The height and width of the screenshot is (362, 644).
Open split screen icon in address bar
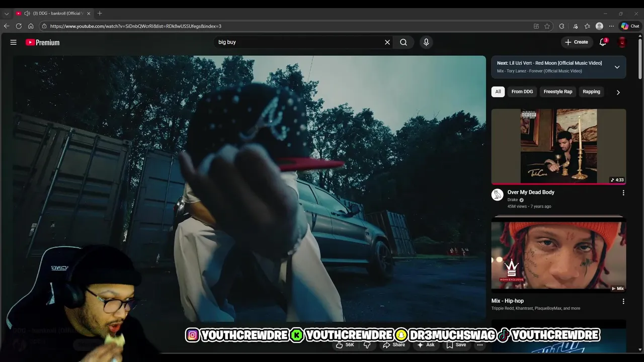tap(536, 26)
